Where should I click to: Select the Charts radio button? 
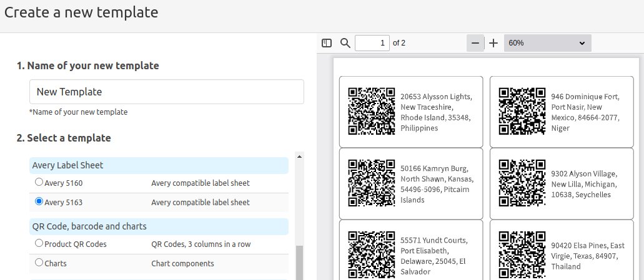pos(39,263)
